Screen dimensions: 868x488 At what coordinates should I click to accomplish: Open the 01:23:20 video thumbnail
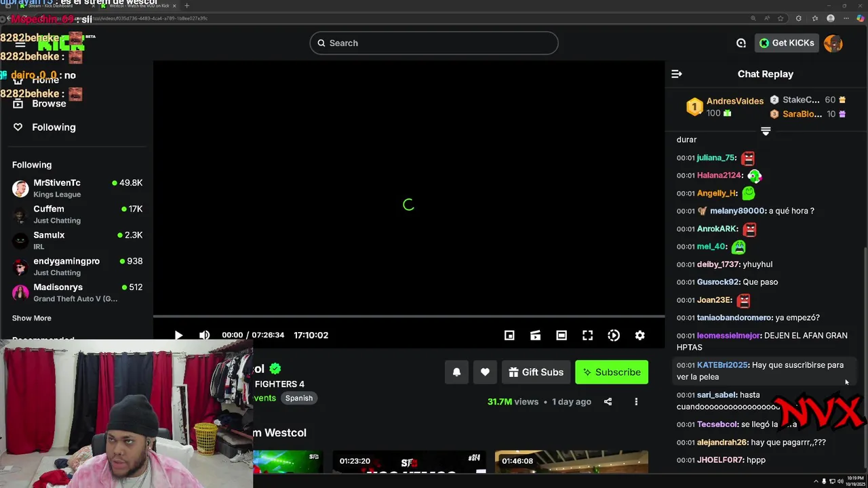pyautogui.click(x=409, y=462)
